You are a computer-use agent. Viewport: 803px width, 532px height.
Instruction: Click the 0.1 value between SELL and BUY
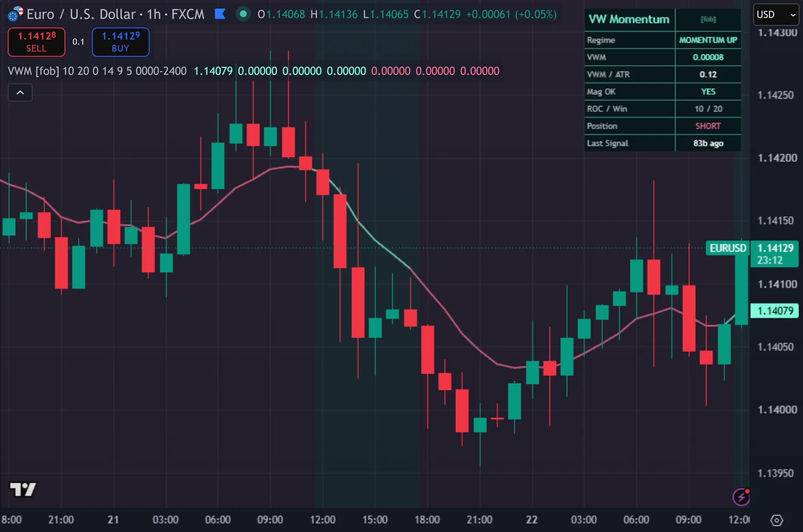pos(78,42)
